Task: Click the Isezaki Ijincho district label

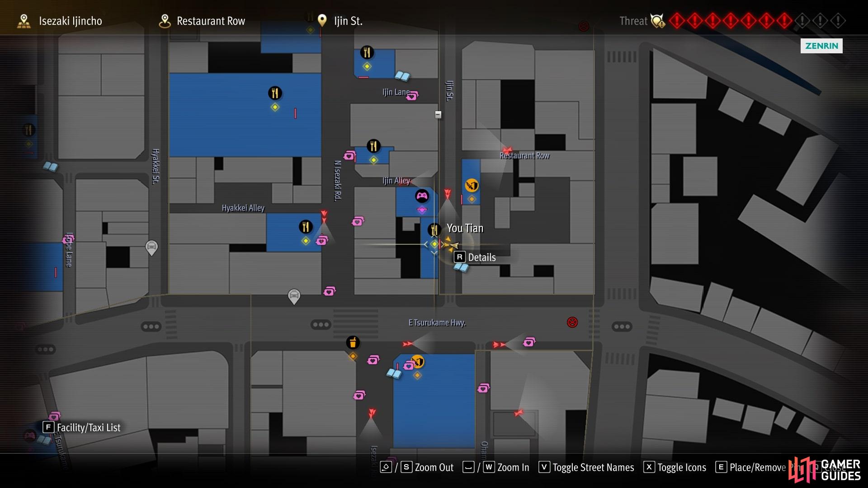Action: (70, 21)
